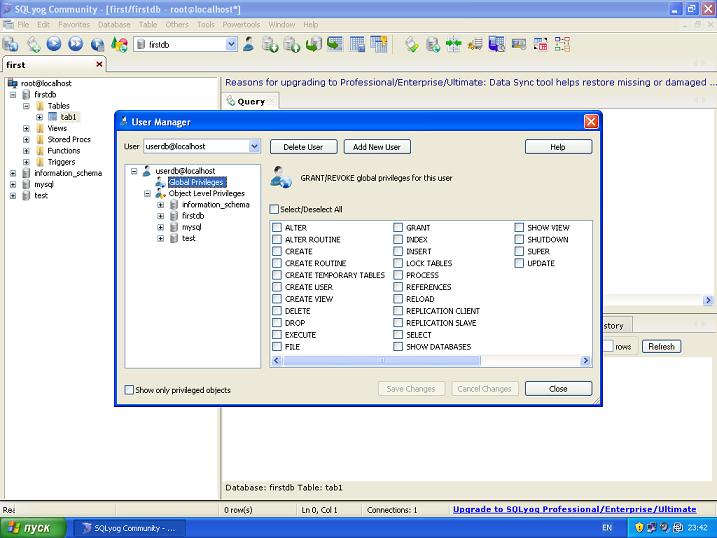Open the Schema Designer toolbar icon
The image size is (717, 538).
(562, 44)
